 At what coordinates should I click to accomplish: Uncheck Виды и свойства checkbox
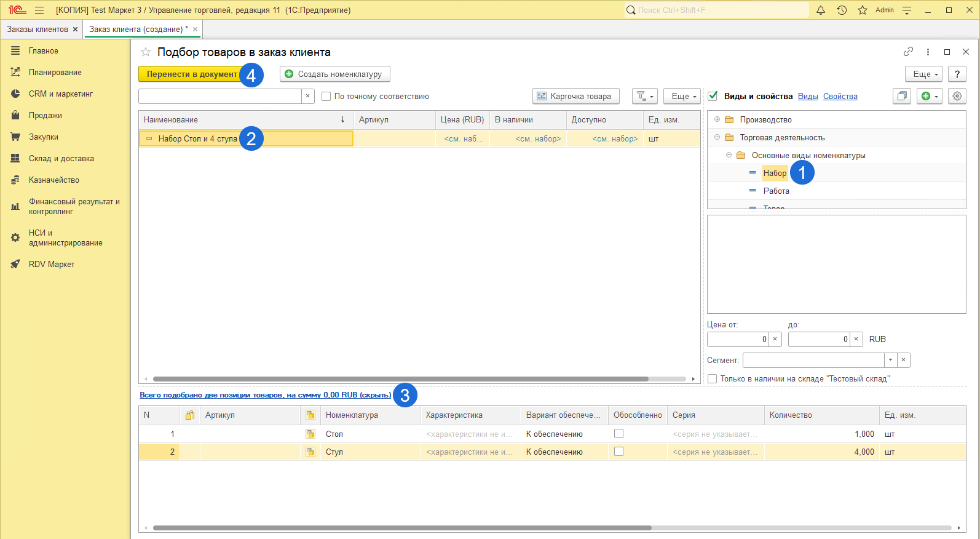[713, 96]
